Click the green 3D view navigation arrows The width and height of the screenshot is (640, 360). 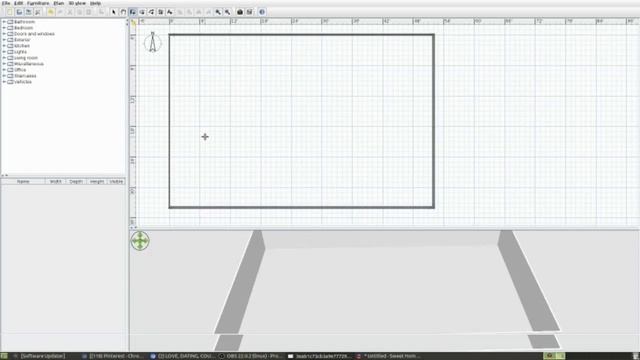coord(140,241)
